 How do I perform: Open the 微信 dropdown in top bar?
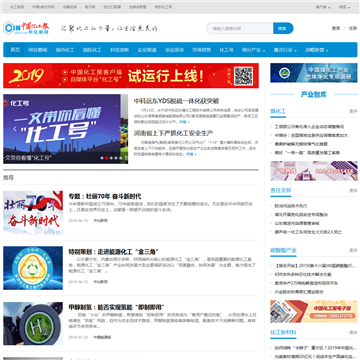344,7
